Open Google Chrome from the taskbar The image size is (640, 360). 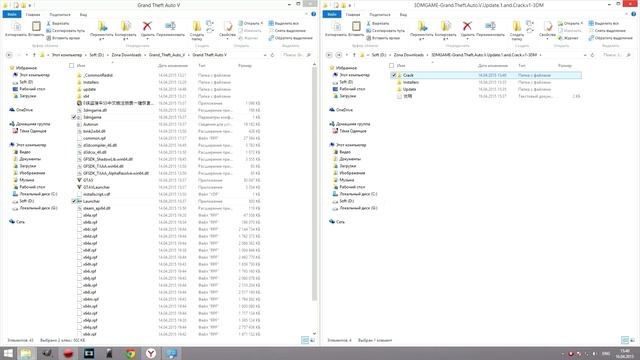(130, 353)
